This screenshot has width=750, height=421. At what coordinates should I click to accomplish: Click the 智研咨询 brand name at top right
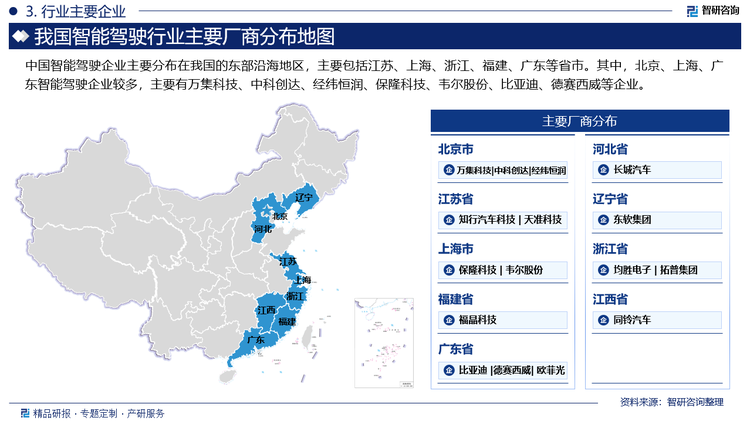(x=720, y=11)
